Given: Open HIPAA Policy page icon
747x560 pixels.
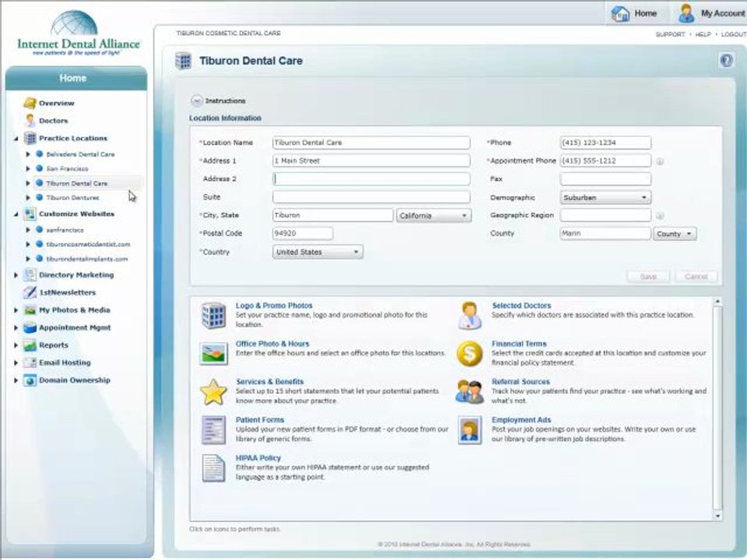Looking at the screenshot, I should pos(213,468).
